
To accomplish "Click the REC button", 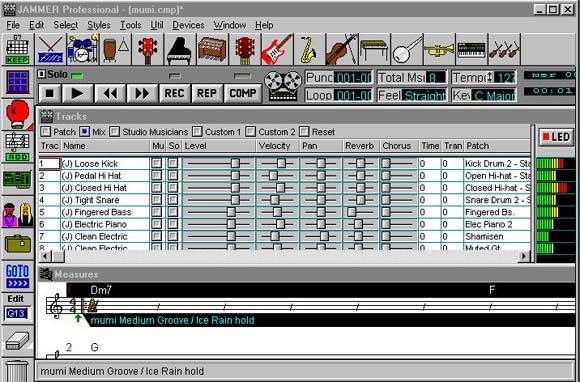I will 175,93.
